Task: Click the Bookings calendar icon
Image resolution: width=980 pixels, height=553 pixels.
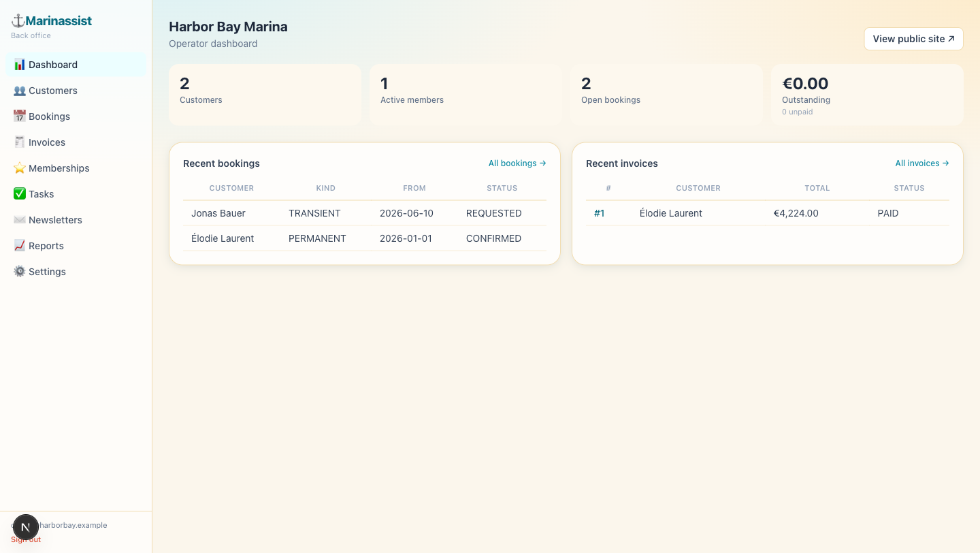Action: coord(20,116)
